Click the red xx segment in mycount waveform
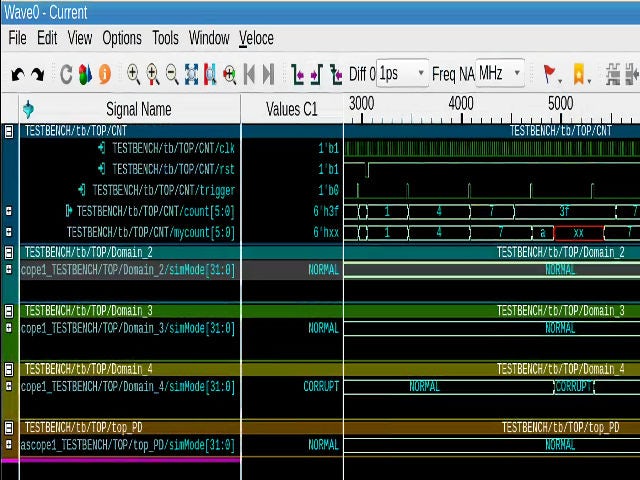640x480 pixels. (x=578, y=233)
